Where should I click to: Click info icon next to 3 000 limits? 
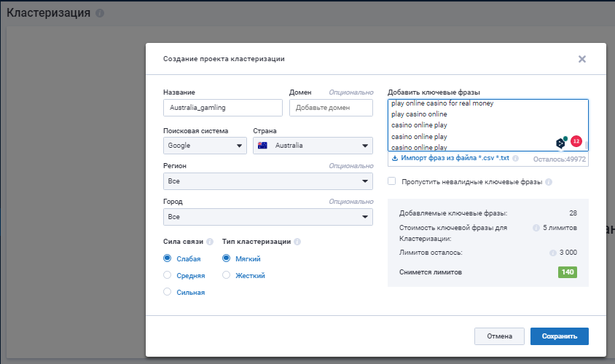(552, 253)
